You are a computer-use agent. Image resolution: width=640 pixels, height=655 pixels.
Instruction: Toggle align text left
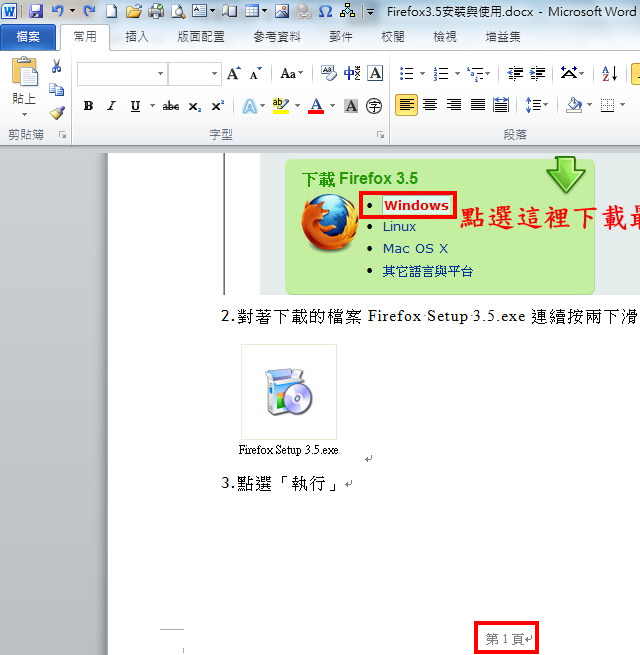click(406, 105)
